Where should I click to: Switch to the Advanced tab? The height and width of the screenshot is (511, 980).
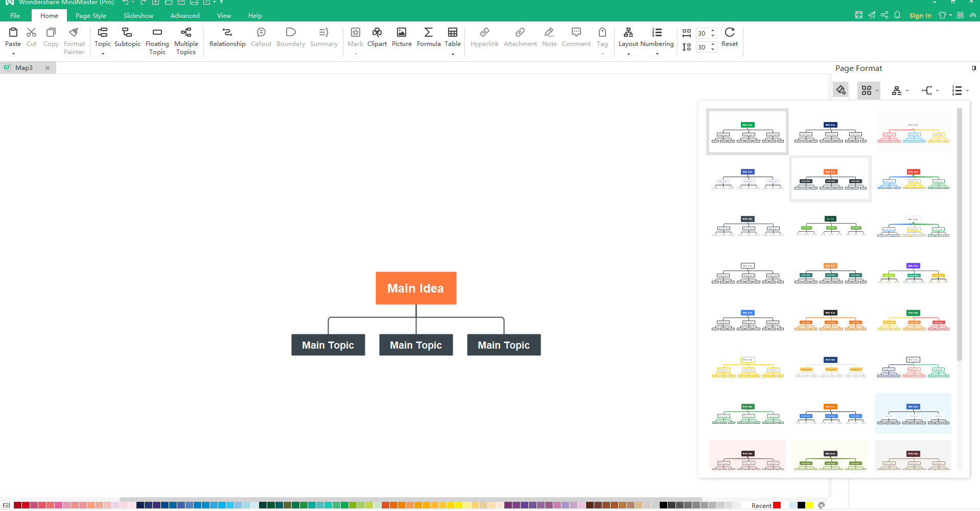185,16
